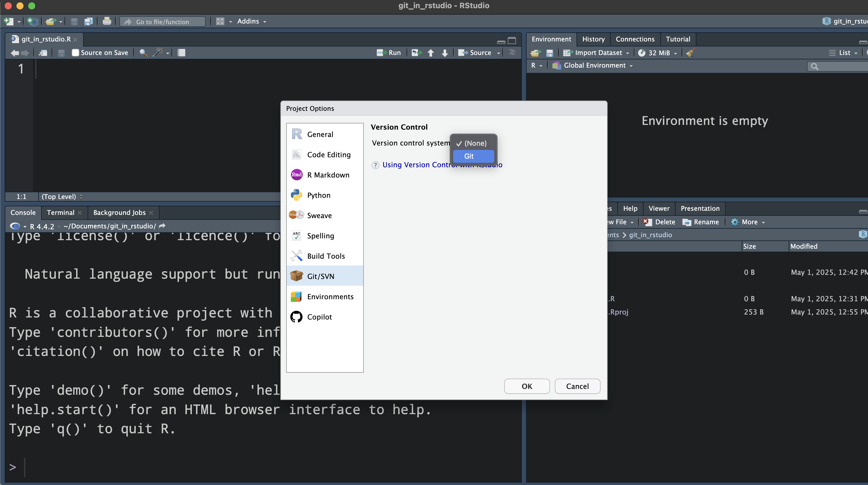Switch to the Terminal tab
Viewport: 868px width, 485px height.
pyautogui.click(x=61, y=212)
